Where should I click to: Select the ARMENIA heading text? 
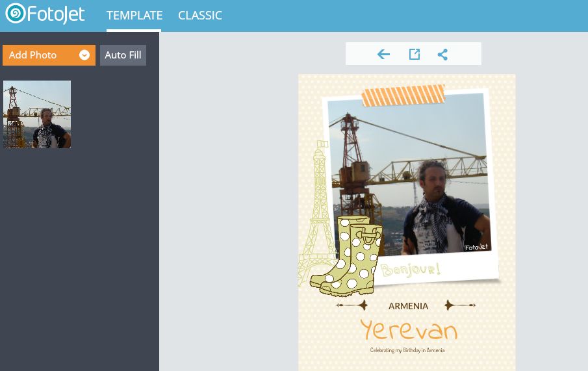coord(408,306)
